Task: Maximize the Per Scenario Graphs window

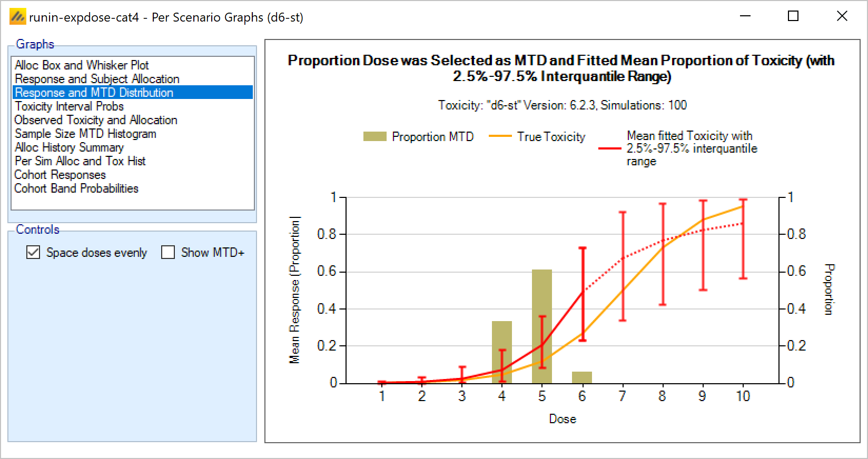Action: (793, 16)
